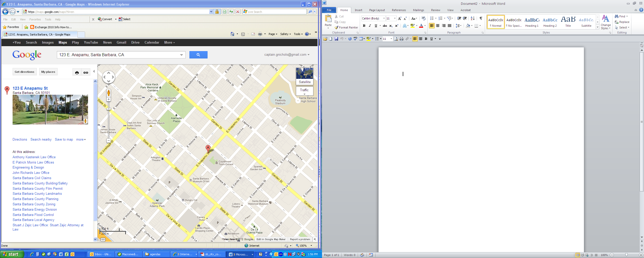
Task: Click spelling check ABC icon in quick access toolbar
Action: coord(355,39)
